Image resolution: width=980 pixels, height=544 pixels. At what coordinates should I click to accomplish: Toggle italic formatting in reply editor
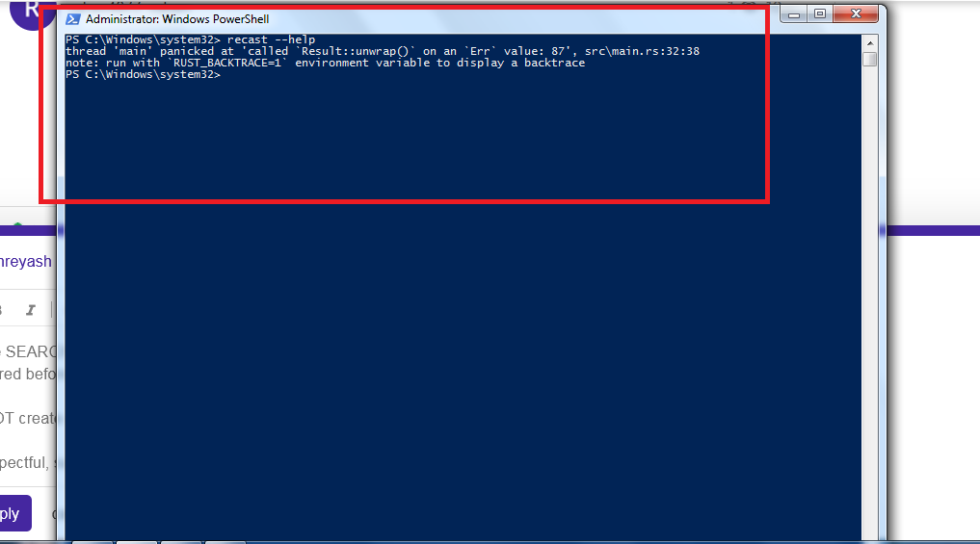(30, 310)
